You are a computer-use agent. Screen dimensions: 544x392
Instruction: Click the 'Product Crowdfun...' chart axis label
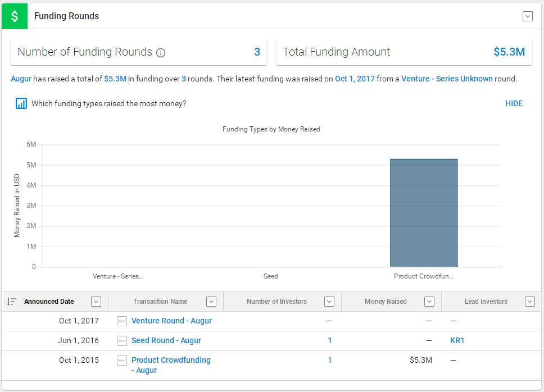(424, 276)
